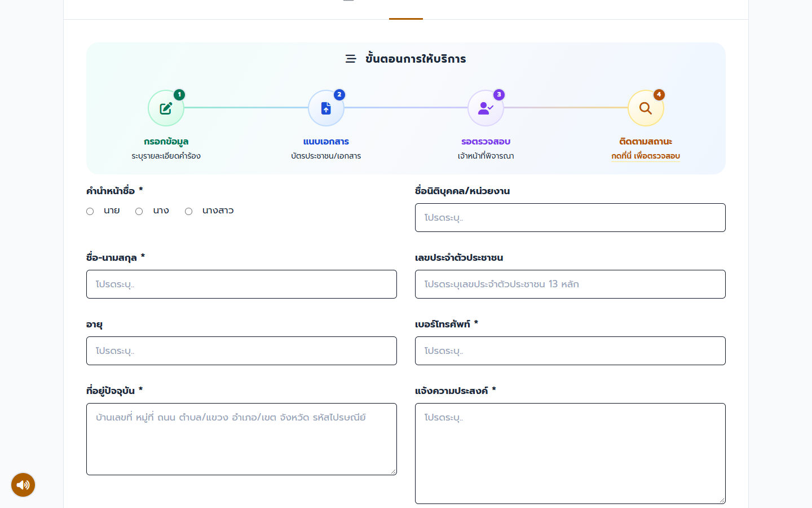Focus the ชื่อนิติบุคคล/หน่วยงาน input field
The width and height of the screenshot is (812, 508).
(570, 217)
